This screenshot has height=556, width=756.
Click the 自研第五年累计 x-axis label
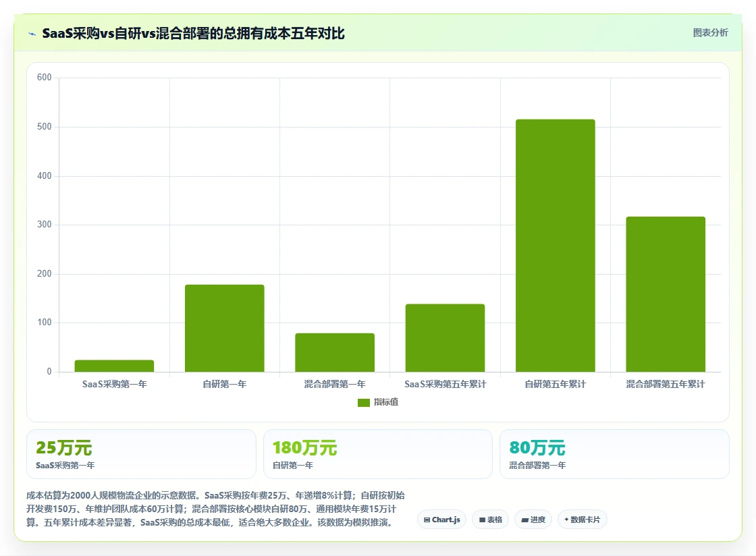(556, 385)
